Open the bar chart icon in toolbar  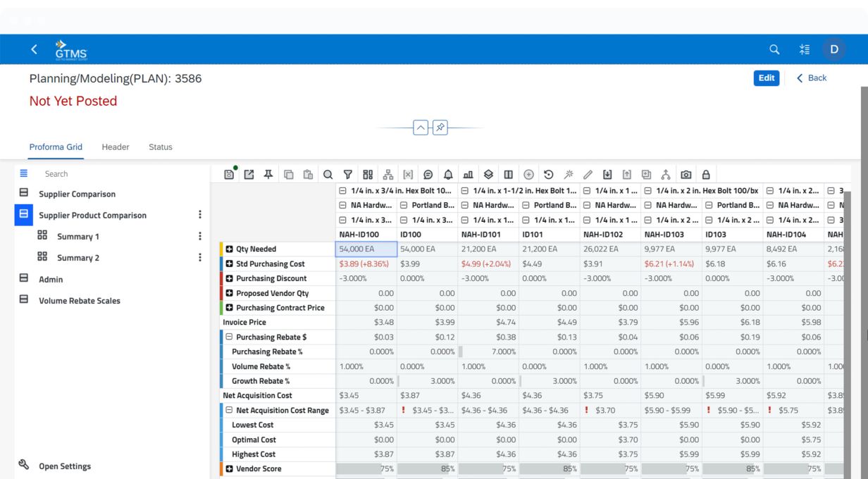(469, 175)
